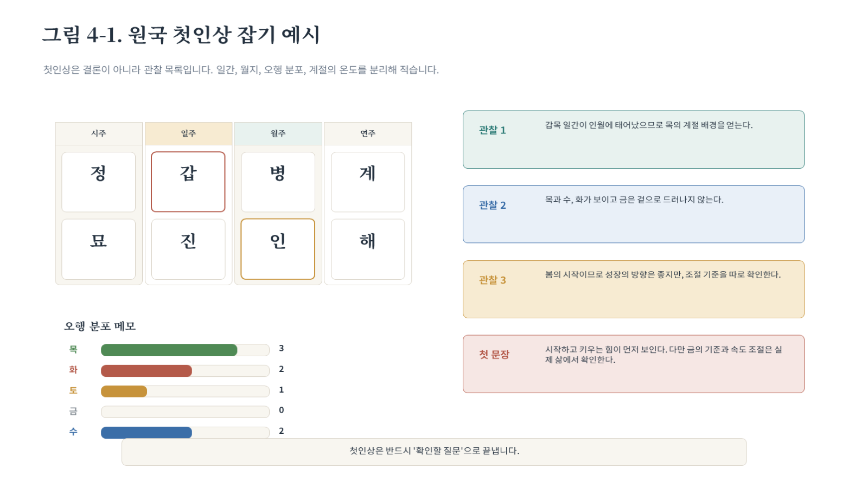Click the 진 branch card
Image resolution: width=868 pixels, height=488 pixels.
[x=188, y=249]
